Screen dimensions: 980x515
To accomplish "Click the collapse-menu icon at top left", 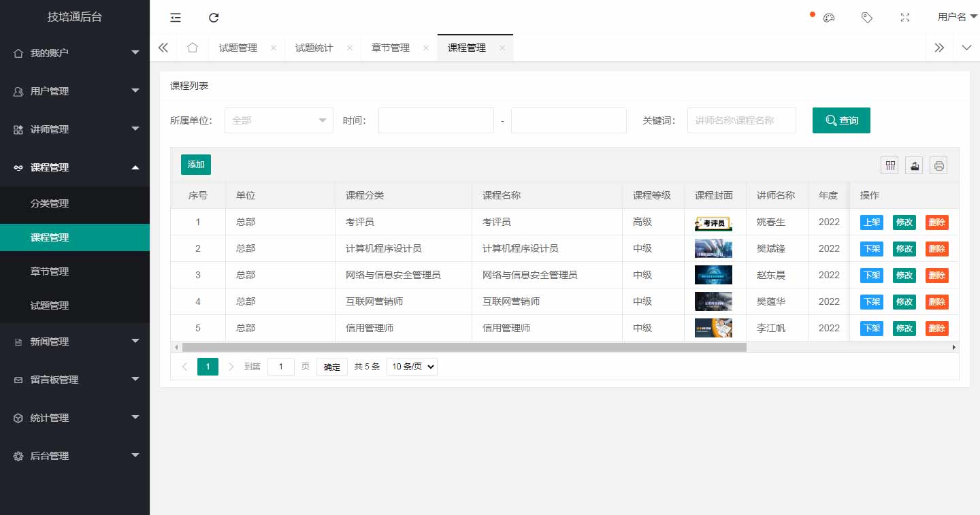I will pos(175,17).
